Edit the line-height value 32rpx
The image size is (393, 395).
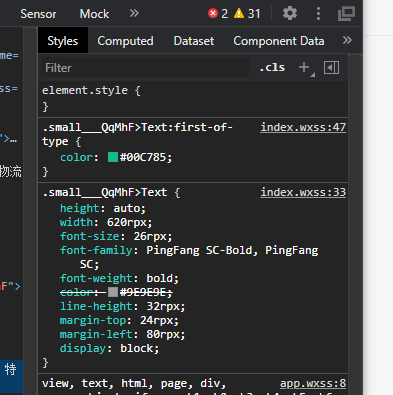click(x=163, y=306)
